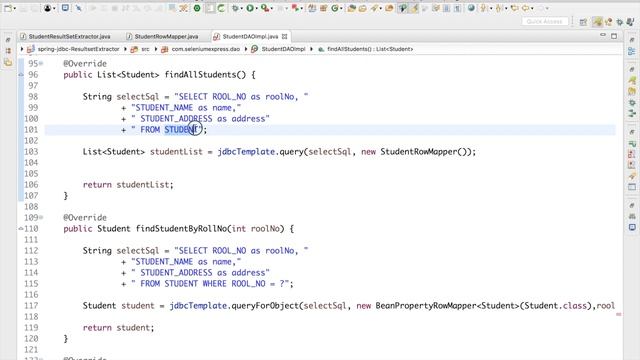
Task: Click the green curved-arrow refresh icon
Action: [221, 8]
